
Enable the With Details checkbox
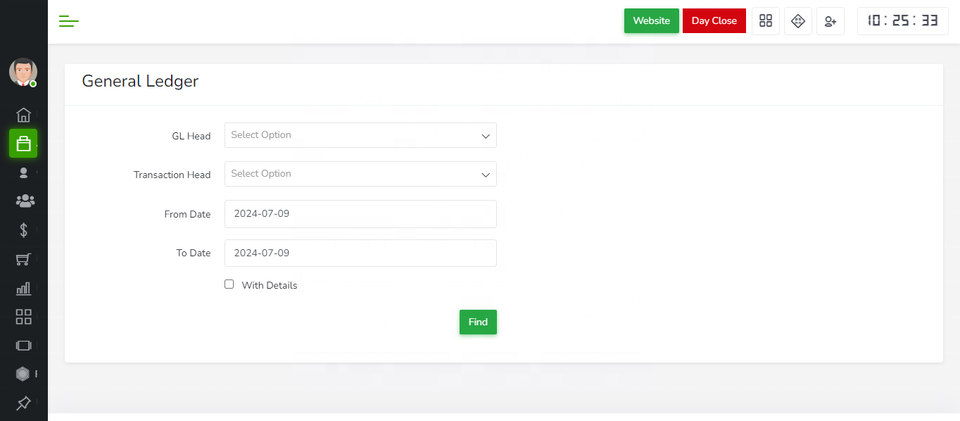(229, 284)
